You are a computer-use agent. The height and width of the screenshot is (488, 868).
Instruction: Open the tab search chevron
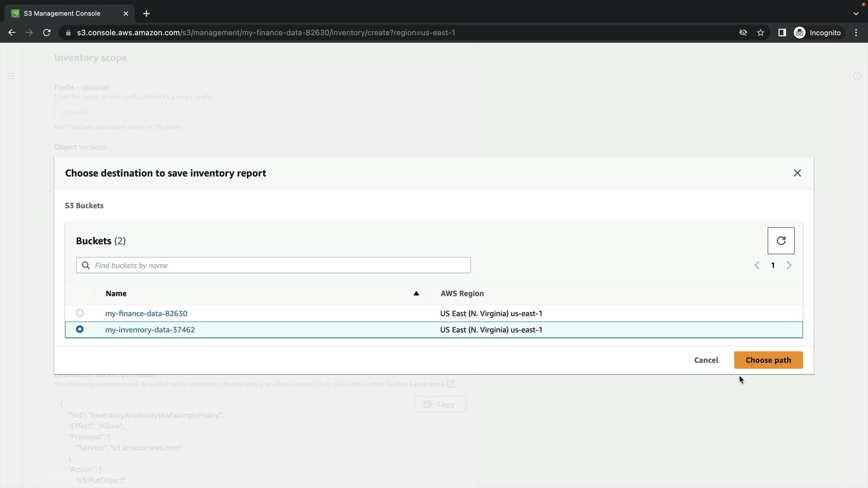coord(855,14)
